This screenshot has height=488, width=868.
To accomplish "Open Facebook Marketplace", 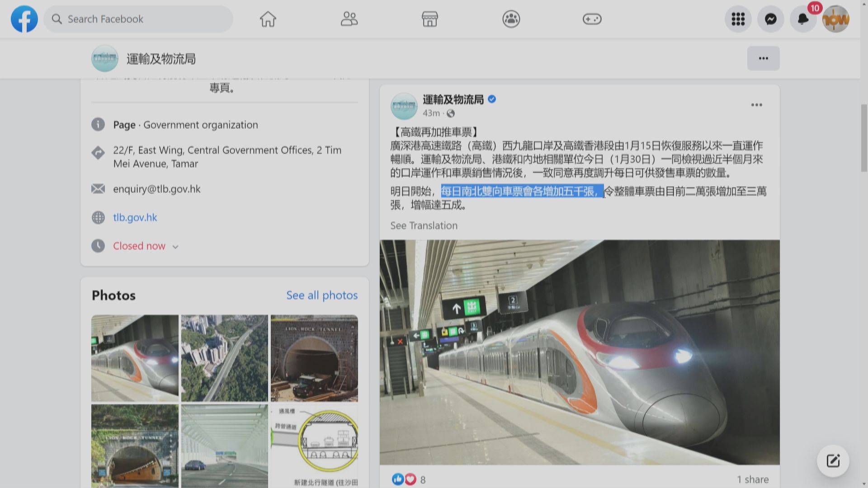I will [429, 19].
